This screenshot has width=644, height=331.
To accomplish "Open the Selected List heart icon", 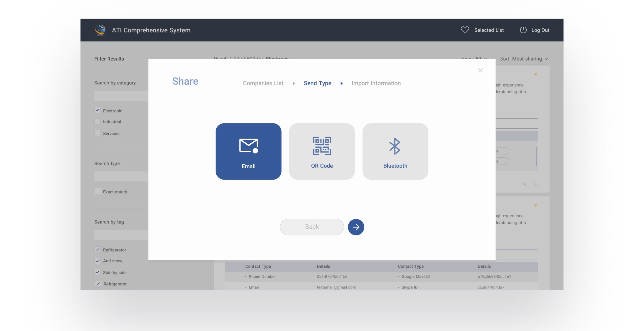I will click(465, 30).
